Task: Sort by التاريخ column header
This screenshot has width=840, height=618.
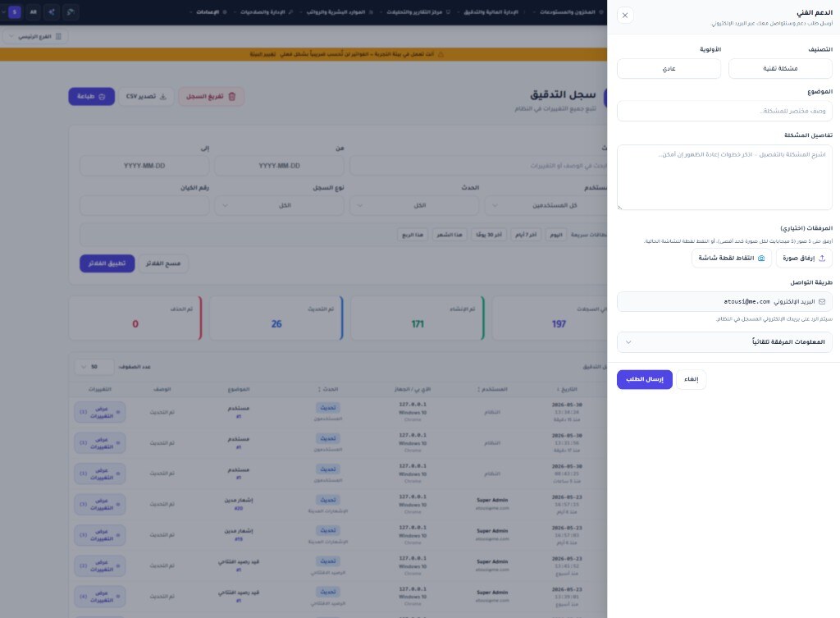Action: click(x=566, y=389)
